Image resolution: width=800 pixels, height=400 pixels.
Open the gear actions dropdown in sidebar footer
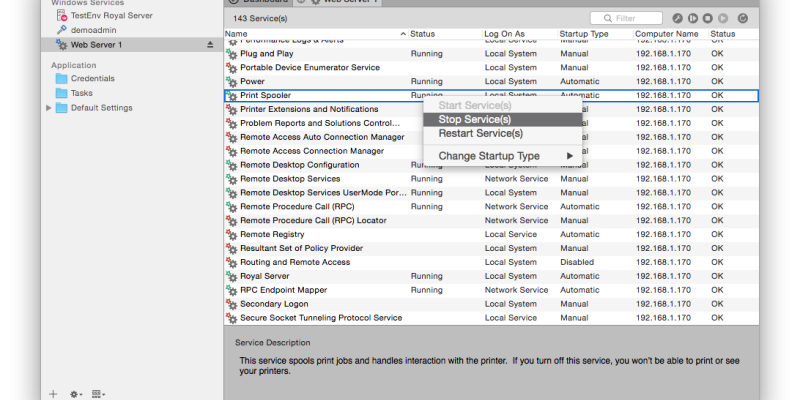pyautogui.click(x=77, y=394)
